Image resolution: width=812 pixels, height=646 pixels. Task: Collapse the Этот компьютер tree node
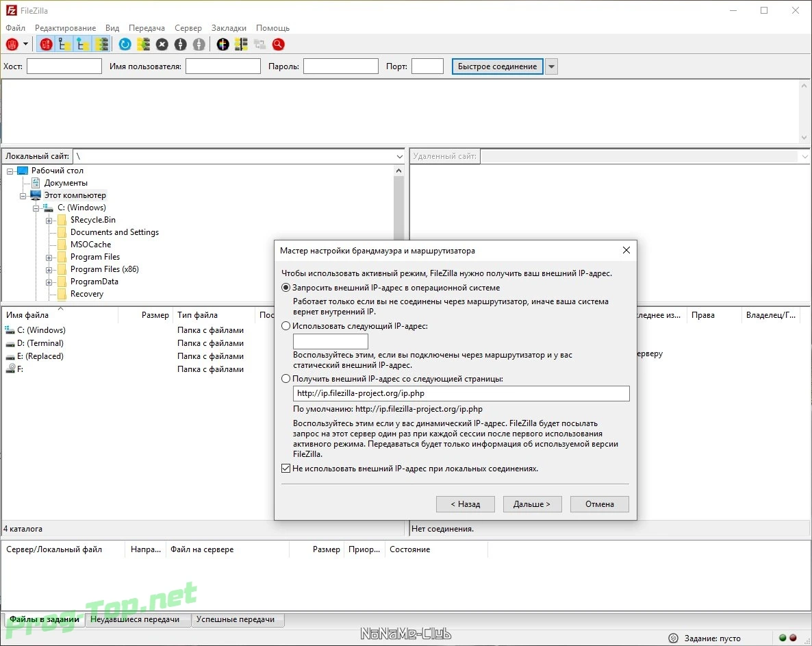[x=23, y=196]
